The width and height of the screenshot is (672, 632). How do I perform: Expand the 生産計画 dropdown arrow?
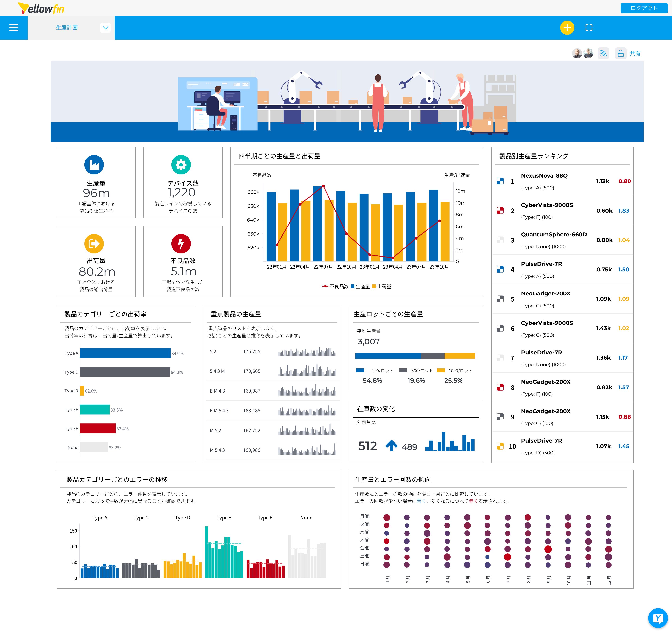tap(106, 28)
